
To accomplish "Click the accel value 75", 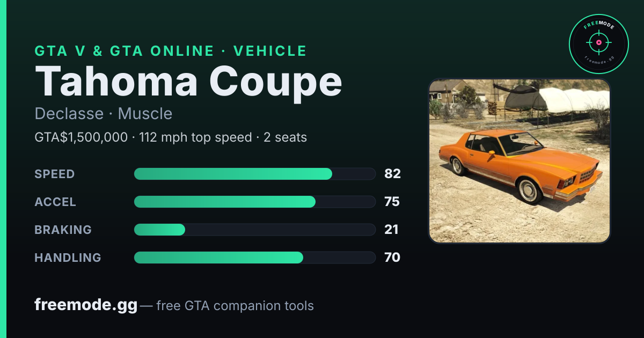I will pos(392,202).
